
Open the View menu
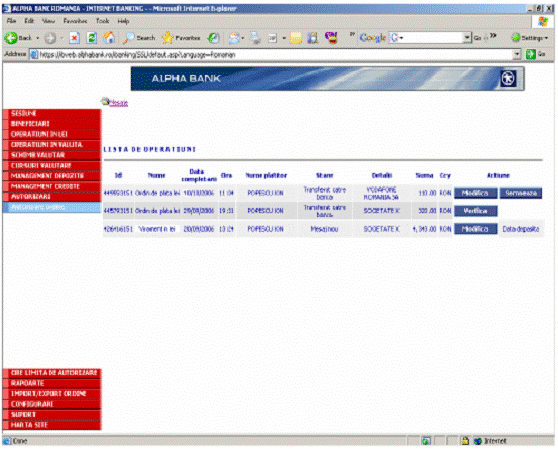click(48, 21)
